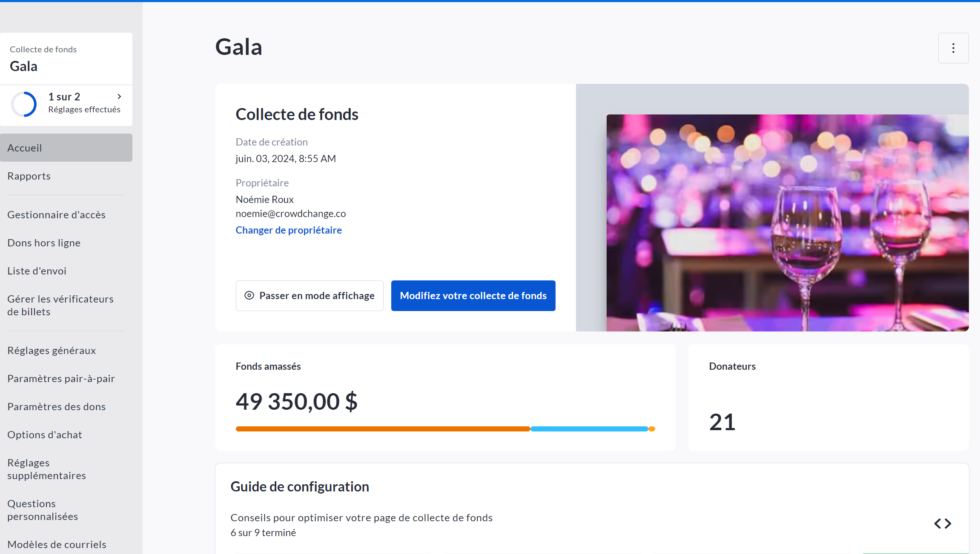Click the gala wine glasses cover image

tap(787, 223)
